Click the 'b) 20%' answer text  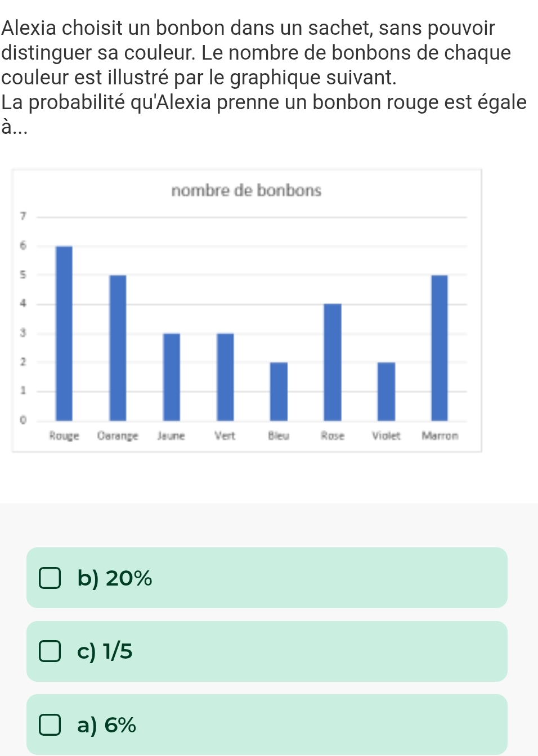[x=115, y=578]
